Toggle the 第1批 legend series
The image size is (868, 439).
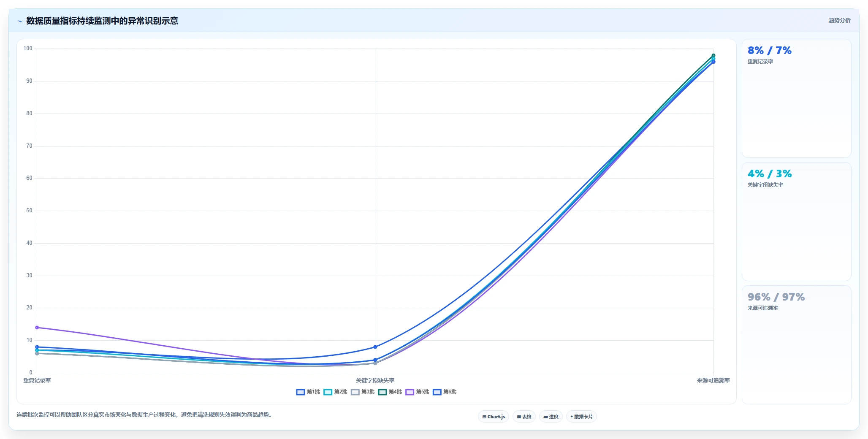pyautogui.click(x=308, y=392)
